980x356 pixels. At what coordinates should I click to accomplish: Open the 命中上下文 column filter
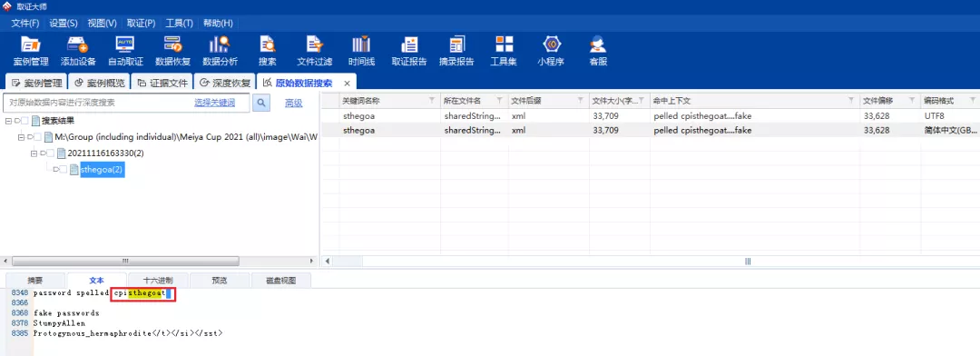pyautogui.click(x=850, y=101)
